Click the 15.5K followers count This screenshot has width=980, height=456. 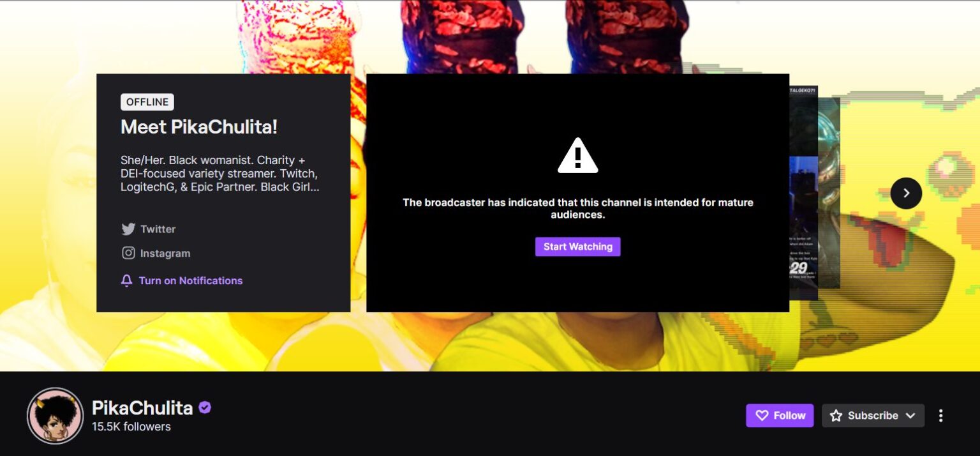click(x=131, y=427)
